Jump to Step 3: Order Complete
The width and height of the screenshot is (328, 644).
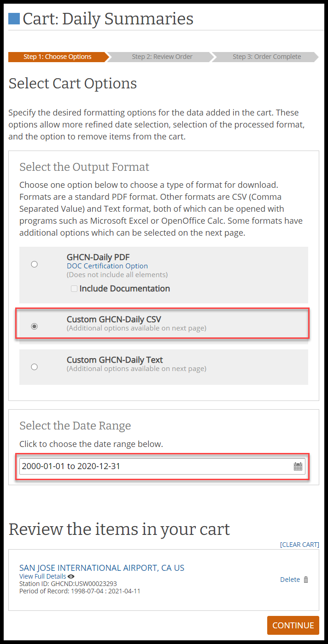[266, 57]
